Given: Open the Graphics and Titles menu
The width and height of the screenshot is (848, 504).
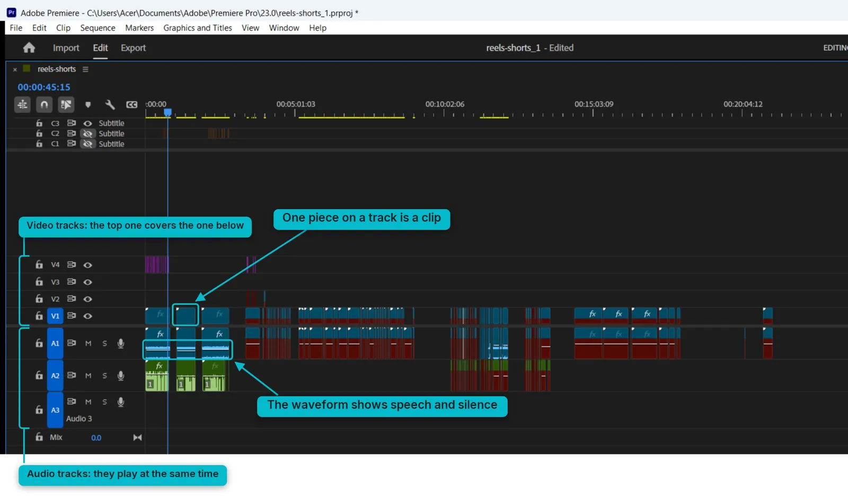Looking at the screenshot, I should pyautogui.click(x=198, y=28).
